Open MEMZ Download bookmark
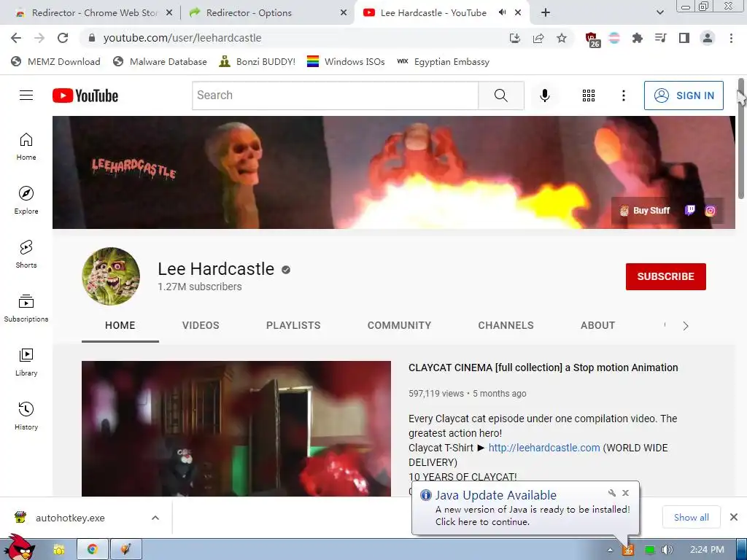 click(x=55, y=62)
